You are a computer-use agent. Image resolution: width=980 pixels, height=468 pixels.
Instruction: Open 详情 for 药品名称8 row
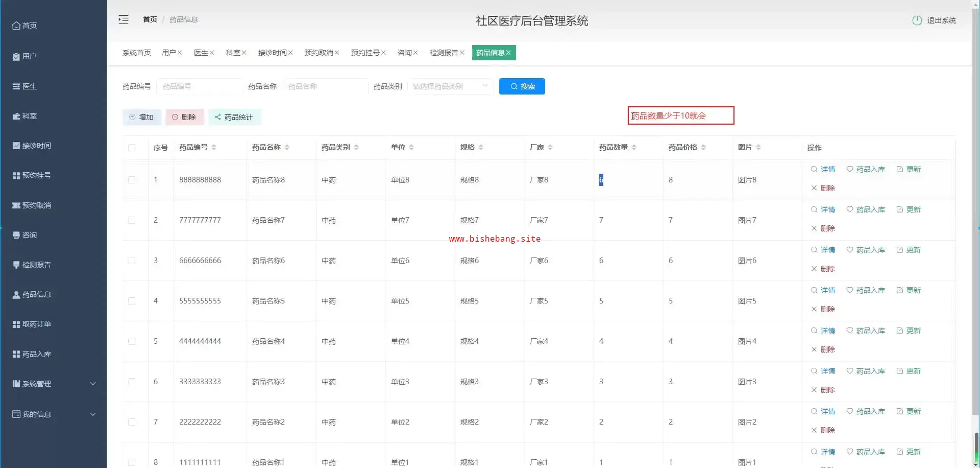pos(823,169)
